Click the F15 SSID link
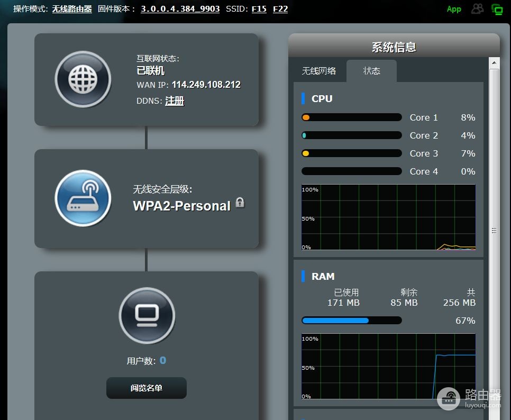The image size is (511, 420). click(x=259, y=9)
